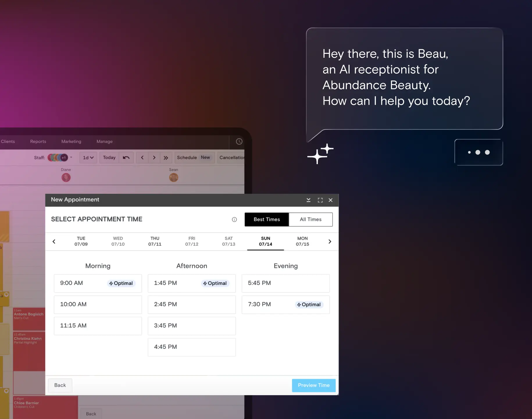Click the typing indicator dots bubble

(x=479, y=152)
